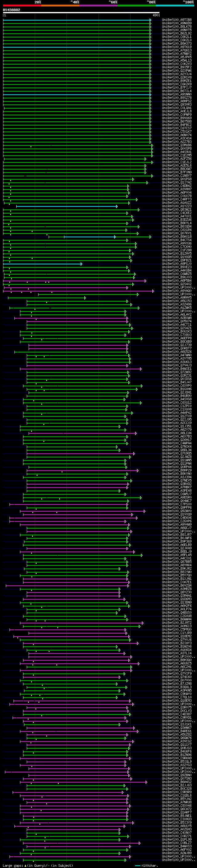This screenshot has height=868, width=197.
Task: Click hit label UniRef100_B7FXN9
Action: [x=177, y=172]
